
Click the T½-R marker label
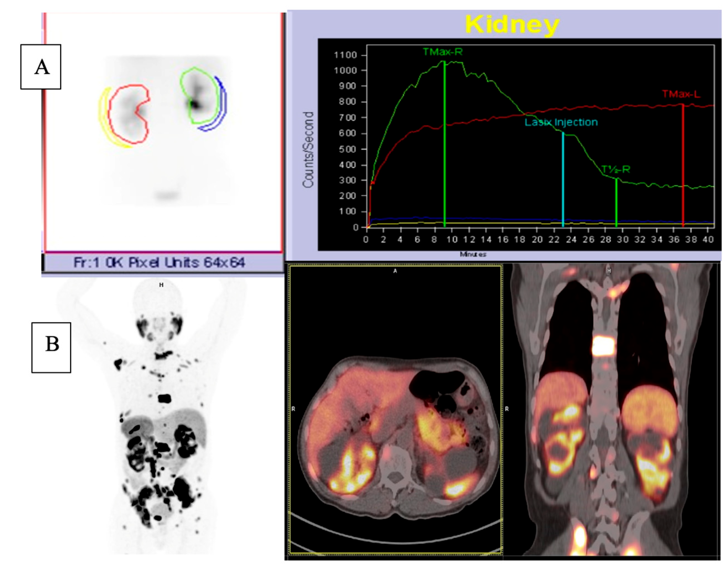615,170
